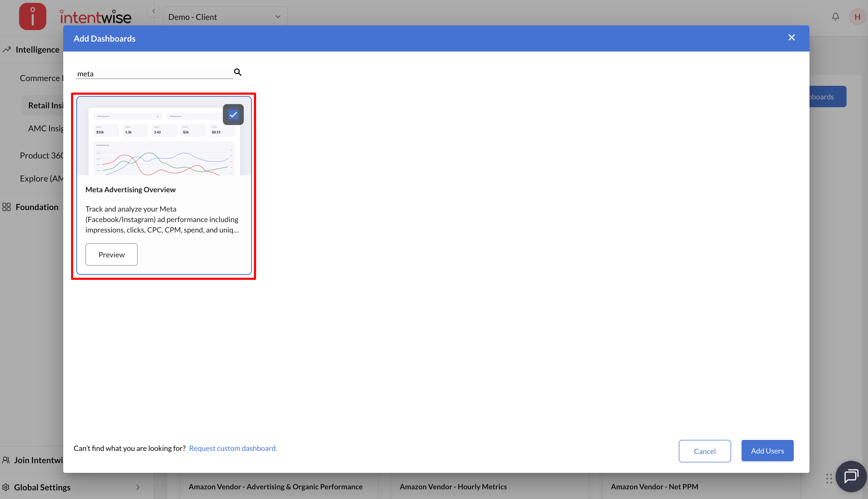This screenshot has width=868, height=499.
Task: Open the Request custom dashboard link
Action: (233, 448)
